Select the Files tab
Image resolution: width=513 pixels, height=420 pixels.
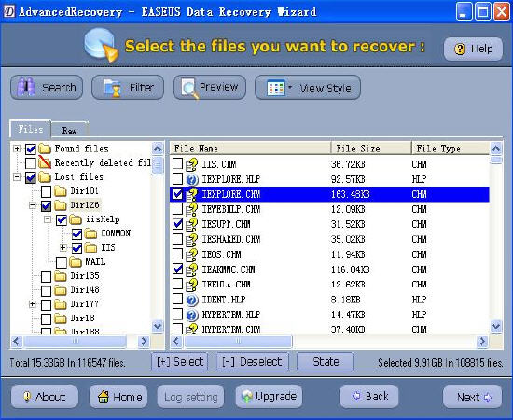tap(31, 129)
